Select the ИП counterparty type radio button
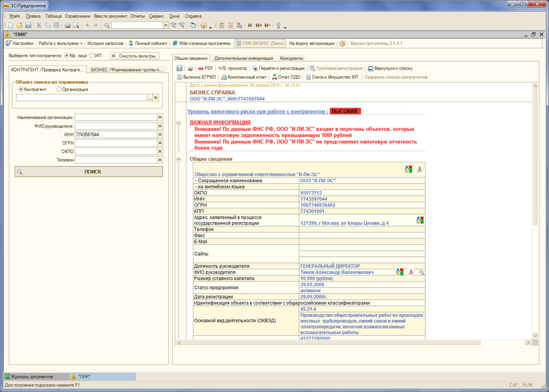This screenshot has height=392, width=549. coord(92,56)
